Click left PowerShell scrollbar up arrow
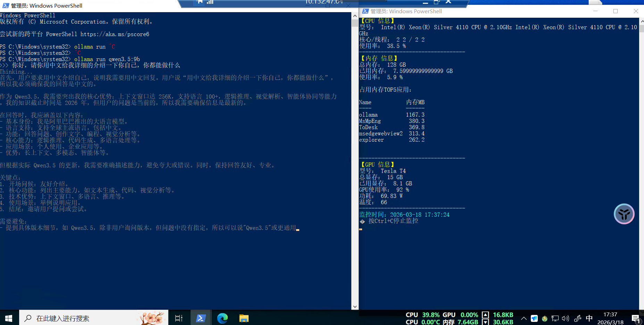Screen dimensions: 644x325 click(355, 16)
